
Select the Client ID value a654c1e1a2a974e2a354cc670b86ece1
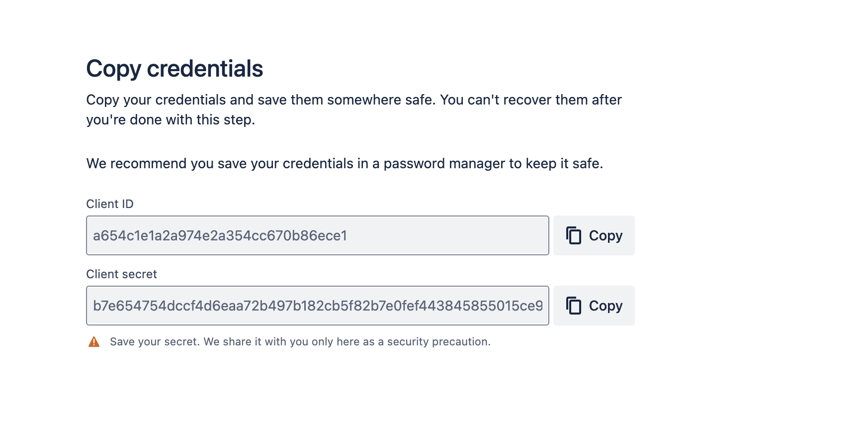[220, 235]
